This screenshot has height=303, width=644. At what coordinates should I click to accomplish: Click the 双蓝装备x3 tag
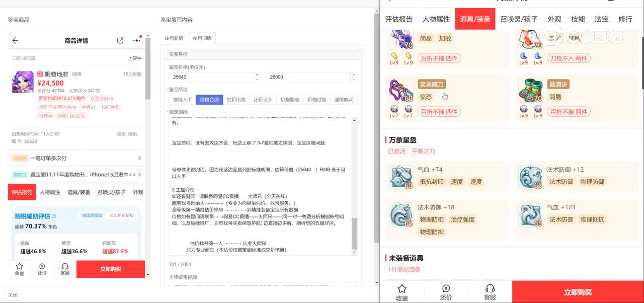[x=102, y=99]
